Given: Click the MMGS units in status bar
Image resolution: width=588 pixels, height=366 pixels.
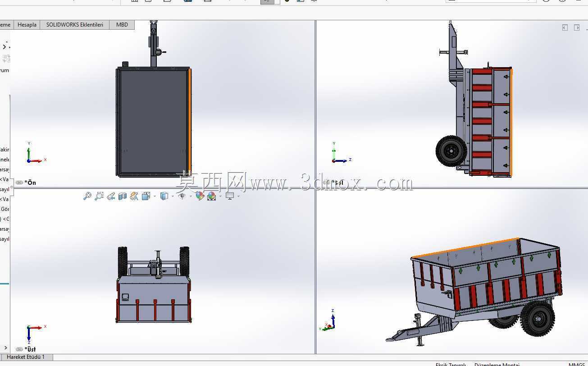Looking at the screenshot, I should [577, 364].
